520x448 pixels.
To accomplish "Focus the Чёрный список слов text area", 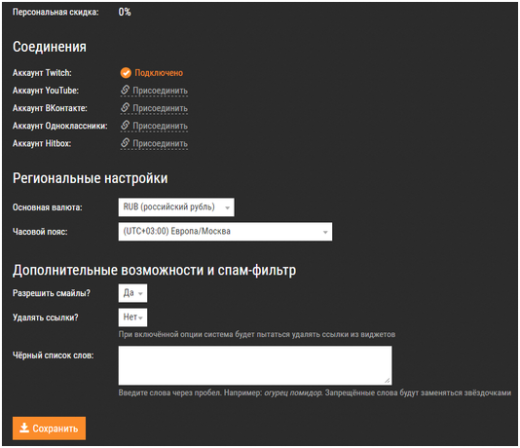I will point(255,365).
